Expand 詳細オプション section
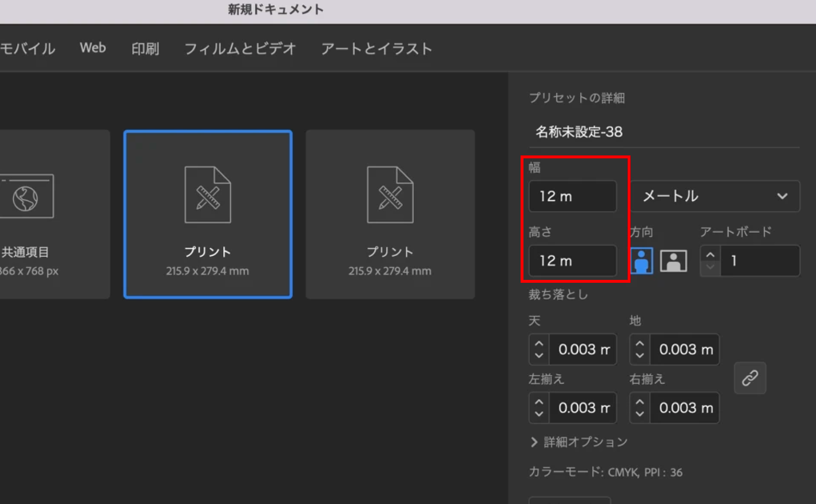This screenshot has width=816, height=504. click(579, 442)
